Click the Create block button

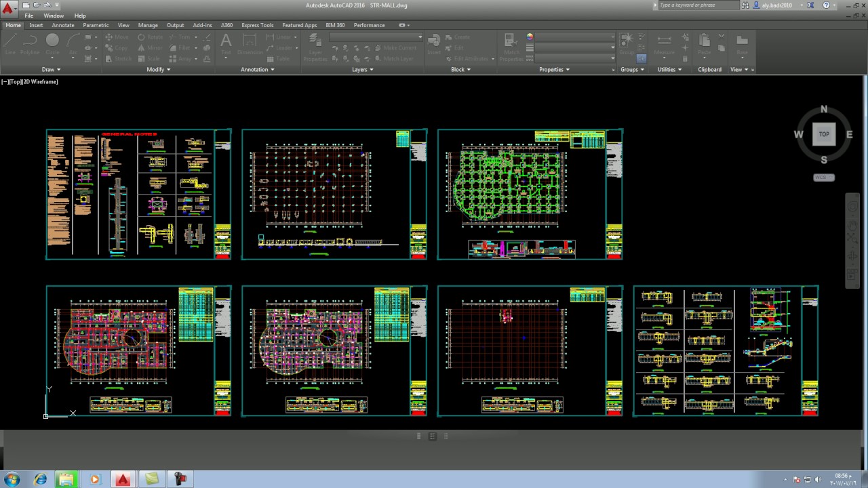click(x=458, y=37)
